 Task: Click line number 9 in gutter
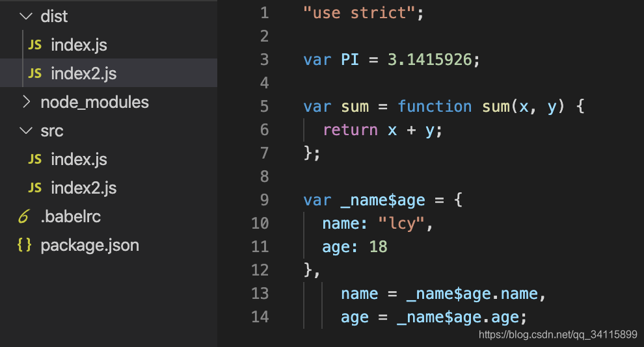click(265, 199)
